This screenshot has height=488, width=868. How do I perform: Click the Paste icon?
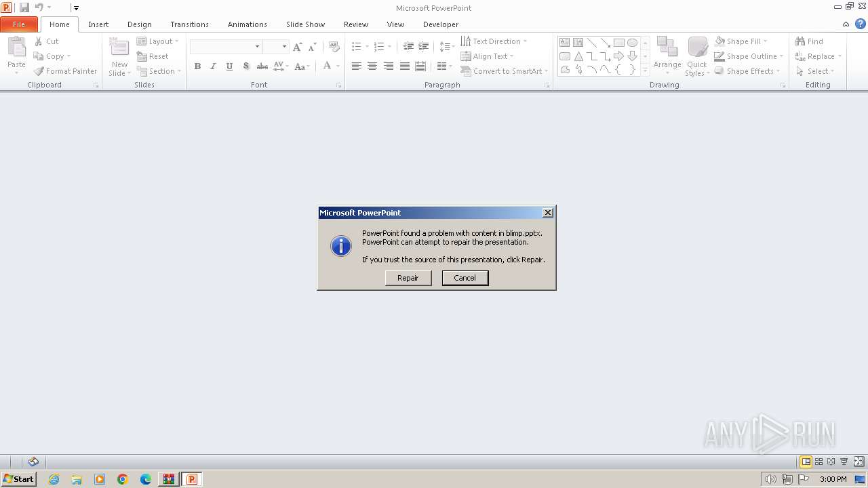coord(16,47)
